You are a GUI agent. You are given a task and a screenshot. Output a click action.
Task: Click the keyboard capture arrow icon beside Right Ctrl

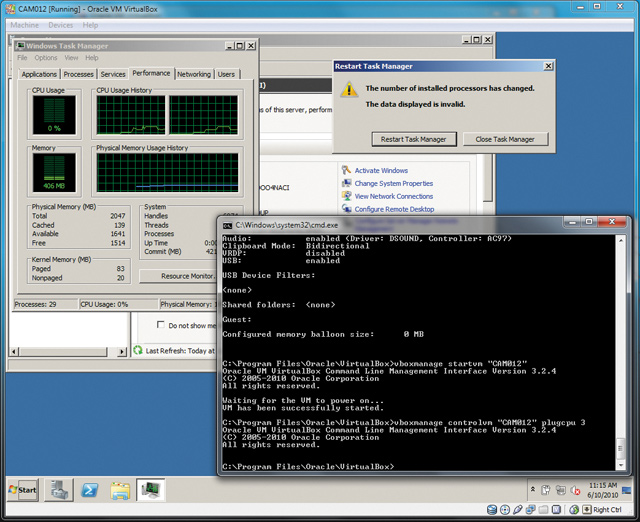pos(587,509)
